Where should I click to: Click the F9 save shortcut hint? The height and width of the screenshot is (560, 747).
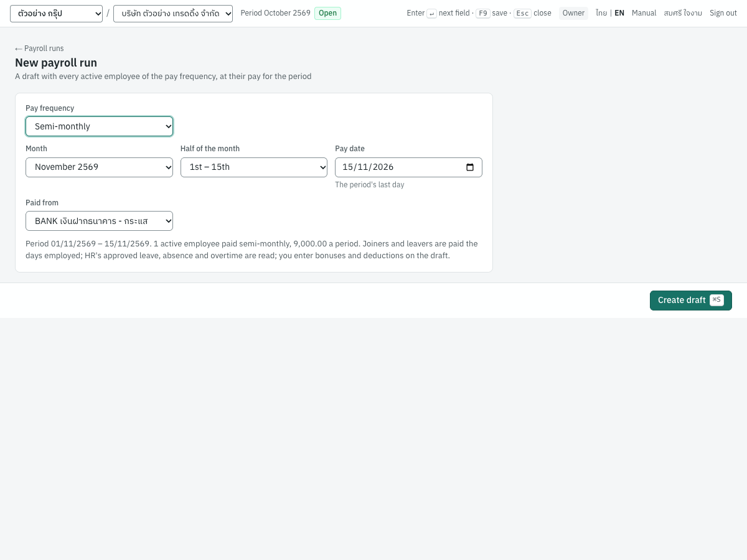coord(492,13)
